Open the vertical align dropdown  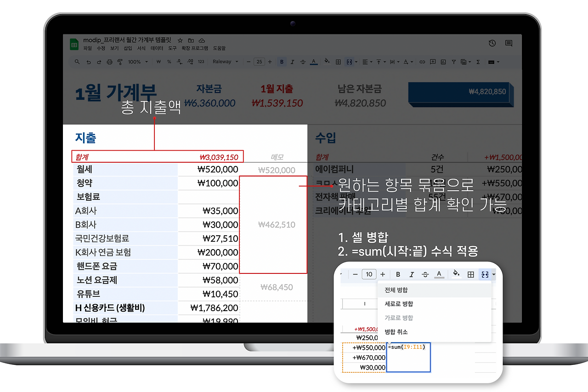point(380,62)
